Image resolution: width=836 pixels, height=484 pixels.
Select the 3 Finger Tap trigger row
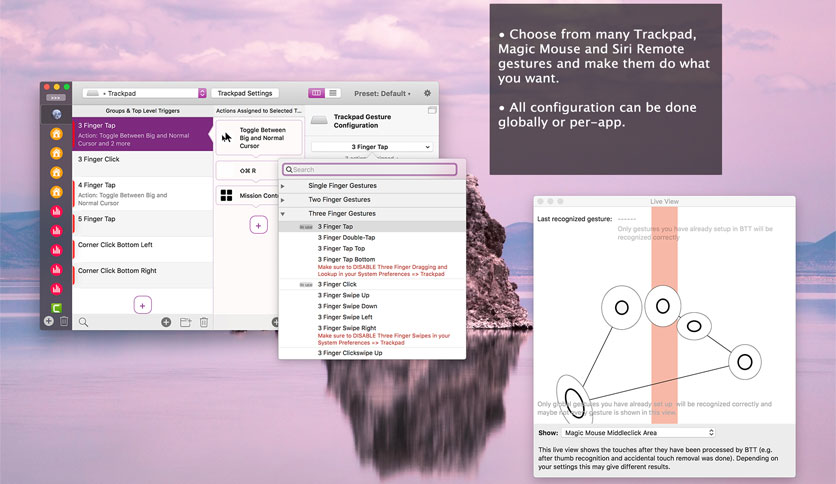(x=142, y=134)
